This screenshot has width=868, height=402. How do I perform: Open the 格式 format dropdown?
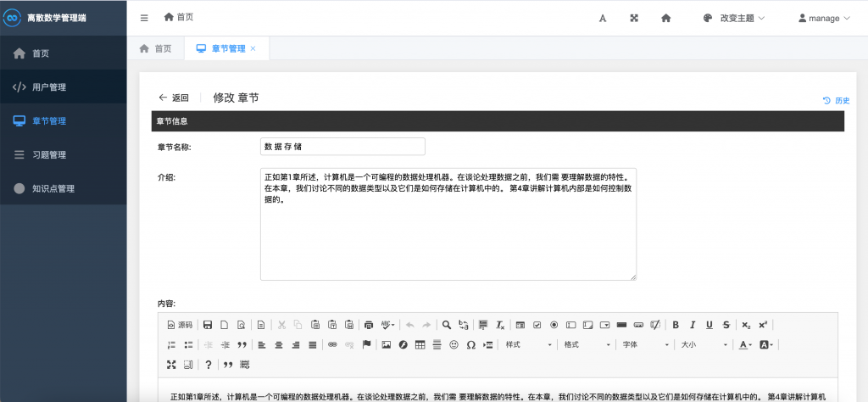tap(587, 344)
